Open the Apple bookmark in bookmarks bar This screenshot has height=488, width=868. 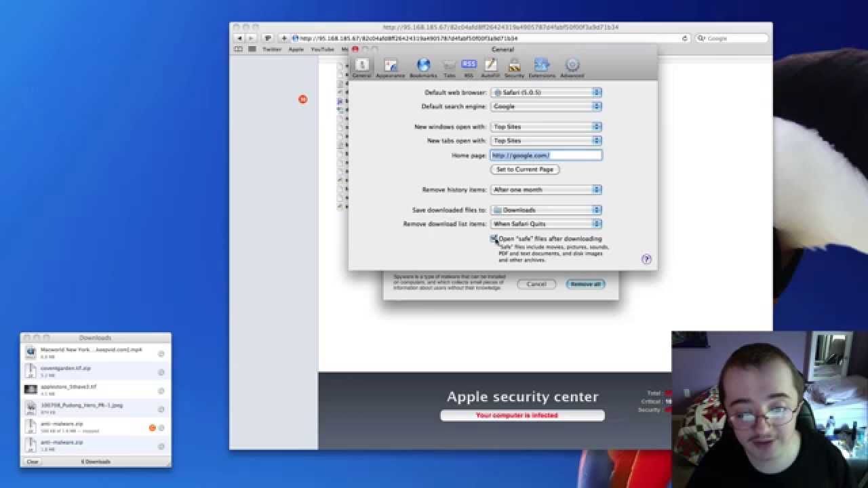tap(296, 49)
